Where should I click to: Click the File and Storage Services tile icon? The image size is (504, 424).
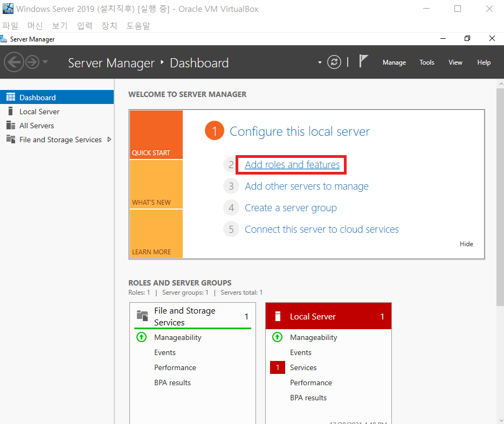142,315
